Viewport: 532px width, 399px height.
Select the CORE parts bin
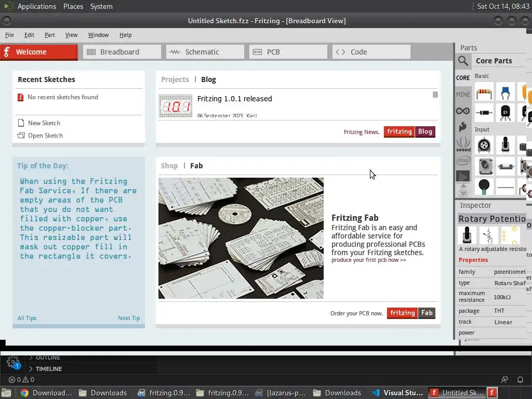(x=463, y=78)
